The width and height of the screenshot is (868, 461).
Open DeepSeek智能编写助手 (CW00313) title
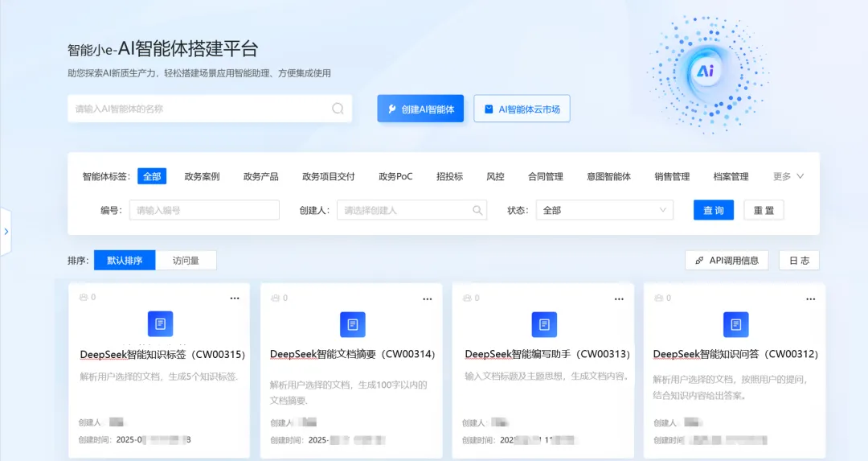tap(547, 354)
